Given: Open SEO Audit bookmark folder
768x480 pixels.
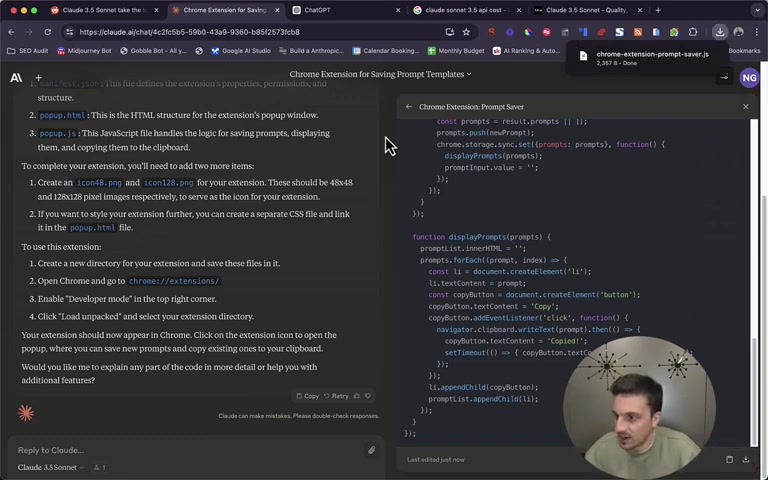Looking at the screenshot, I should click(x=28, y=50).
